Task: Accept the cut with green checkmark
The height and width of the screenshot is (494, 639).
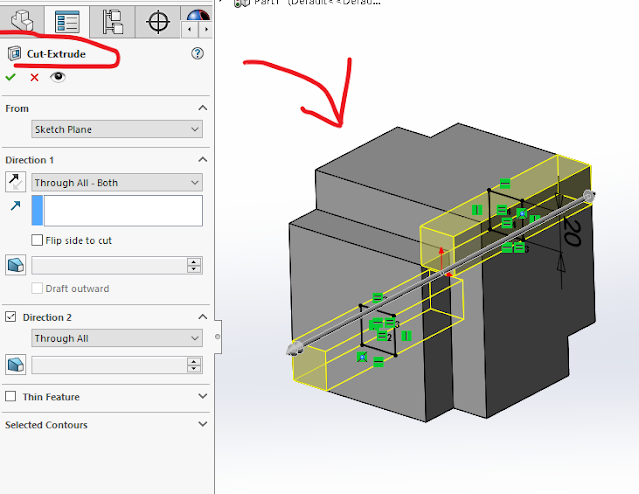Action: click(x=11, y=77)
